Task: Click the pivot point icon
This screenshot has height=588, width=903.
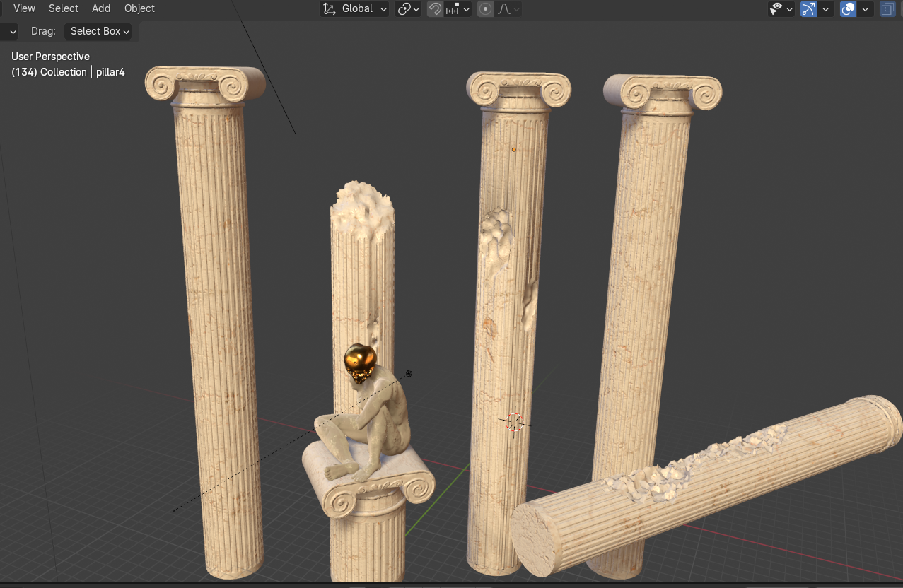Action: click(x=408, y=9)
